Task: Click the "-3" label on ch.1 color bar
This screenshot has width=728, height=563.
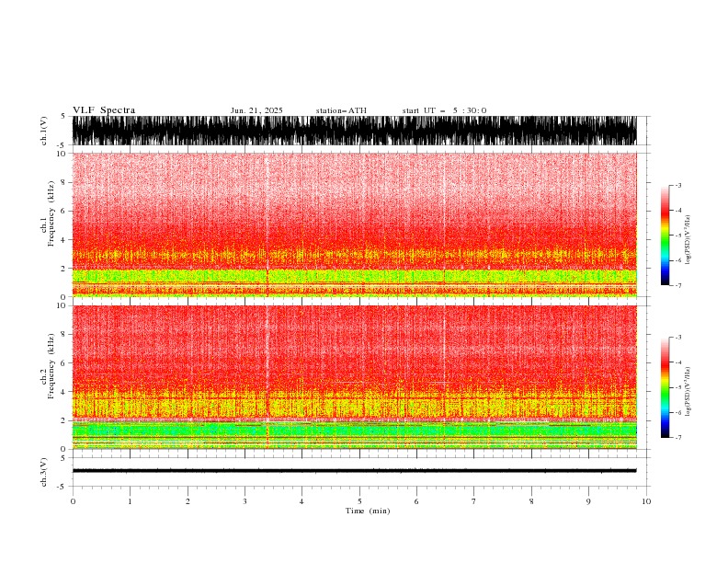Action: tap(677, 185)
